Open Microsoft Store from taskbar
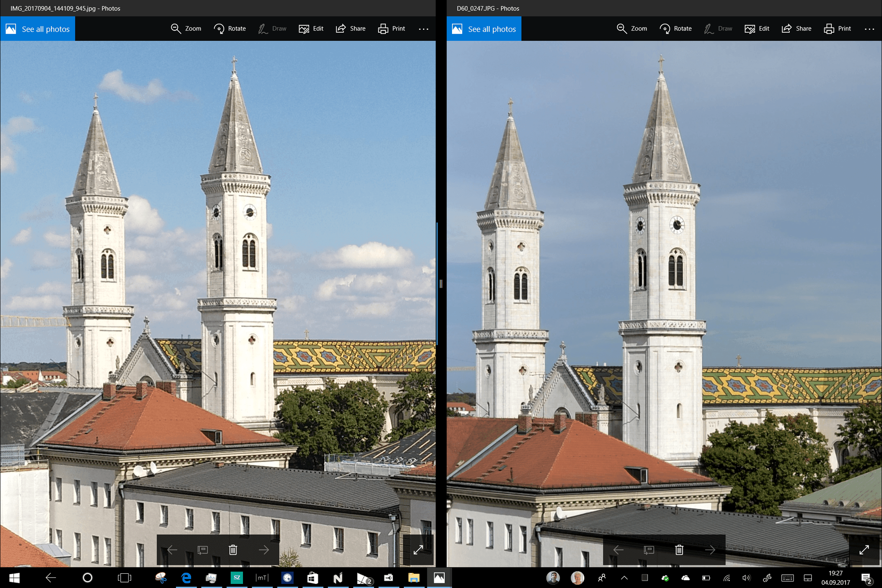 coord(312,578)
